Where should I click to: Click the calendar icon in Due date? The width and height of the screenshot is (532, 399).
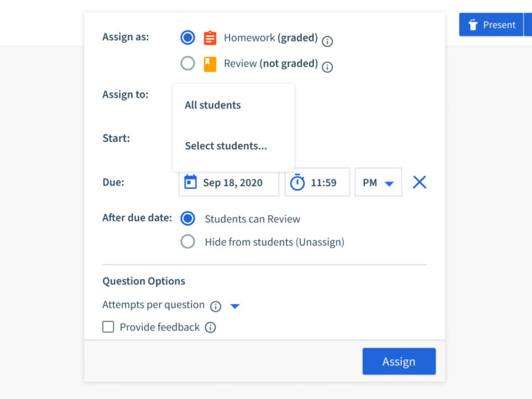click(190, 182)
